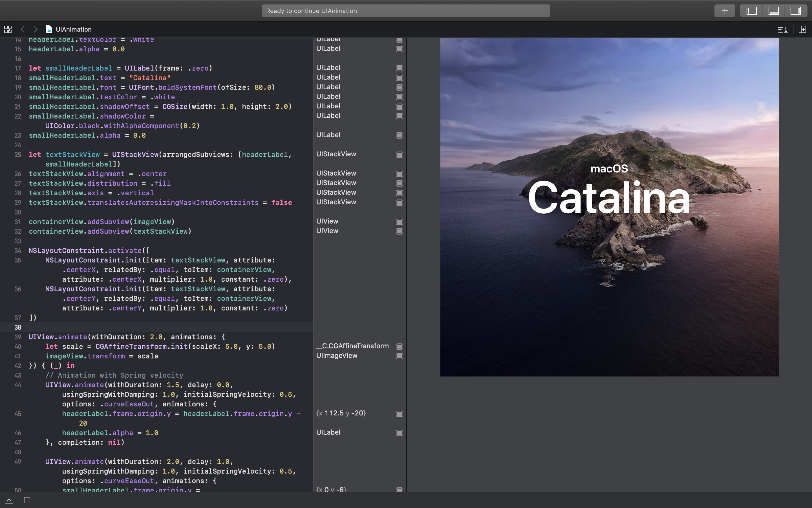Show result for line 22 UILabel
The image size is (812, 508).
pos(399,116)
